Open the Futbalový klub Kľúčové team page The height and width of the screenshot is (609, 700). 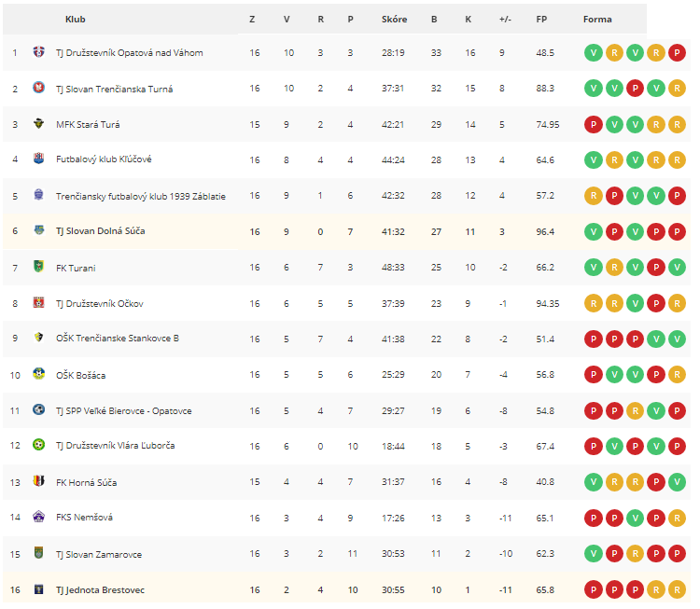[104, 159]
